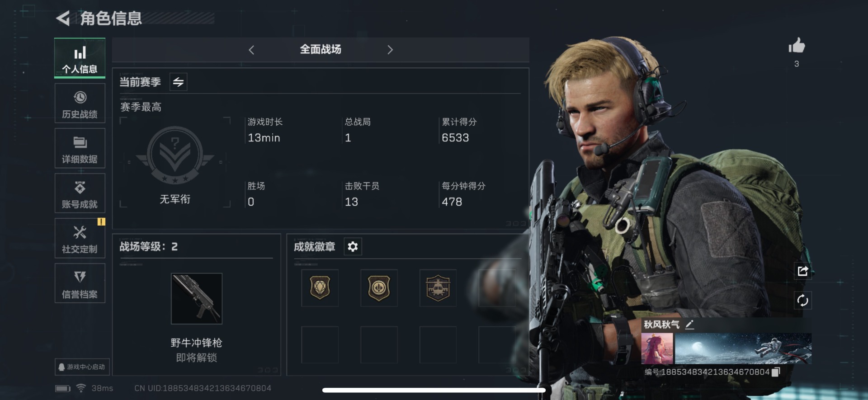Copy the player ID with the copy icon

[775, 372]
